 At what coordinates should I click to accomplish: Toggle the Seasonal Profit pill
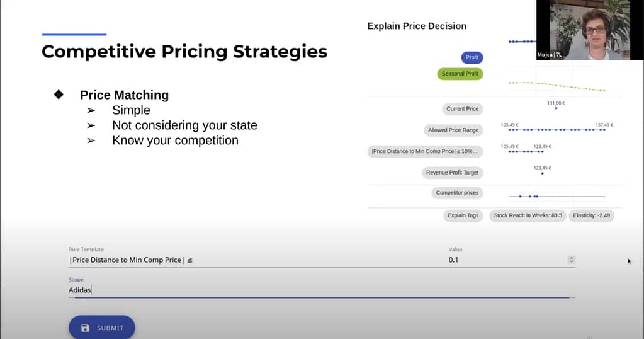point(460,74)
